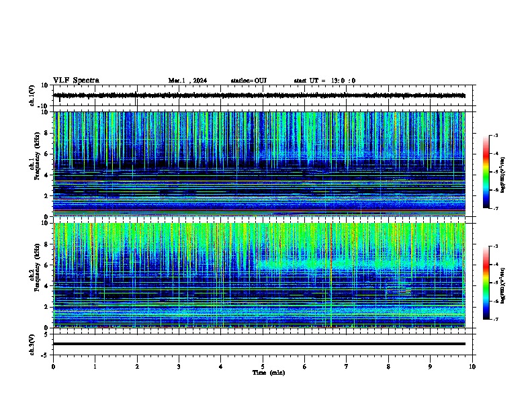Click the "VLF Spectra" plot title
Screen dimensions: 532x411
coord(76,81)
